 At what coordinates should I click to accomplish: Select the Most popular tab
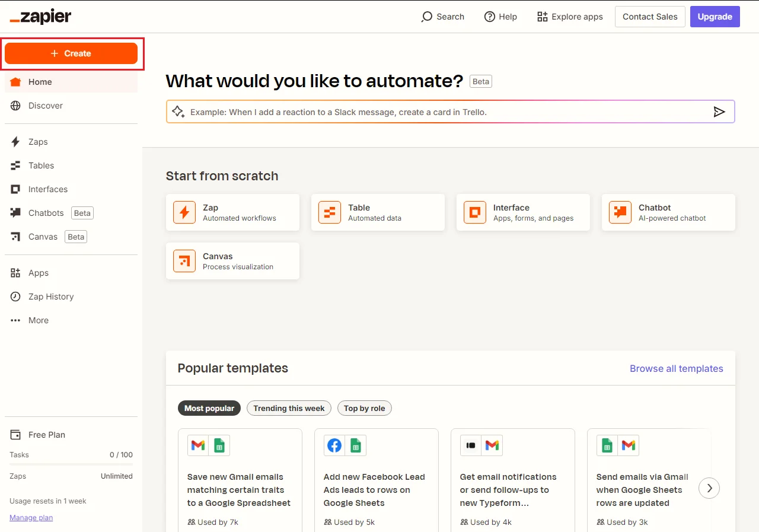209,408
